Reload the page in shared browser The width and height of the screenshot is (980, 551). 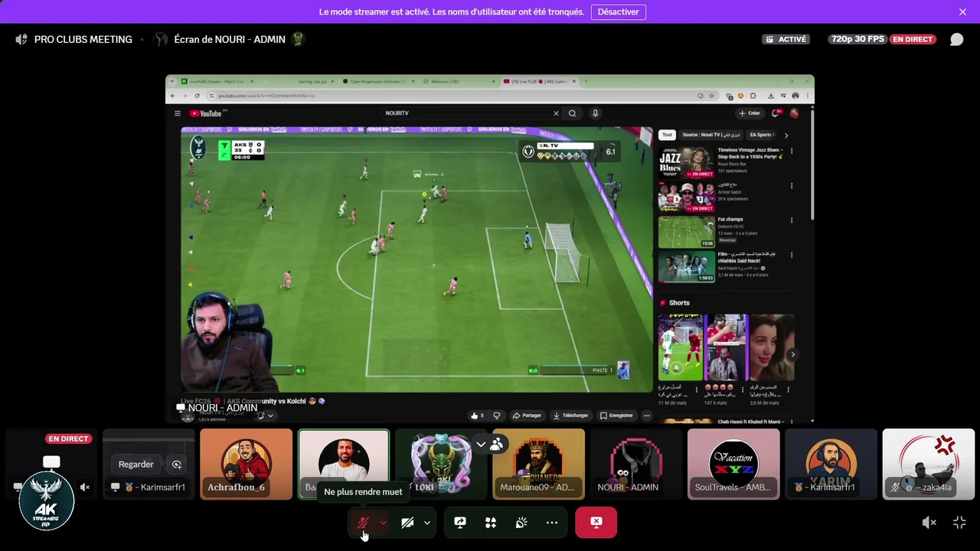[x=198, y=96]
